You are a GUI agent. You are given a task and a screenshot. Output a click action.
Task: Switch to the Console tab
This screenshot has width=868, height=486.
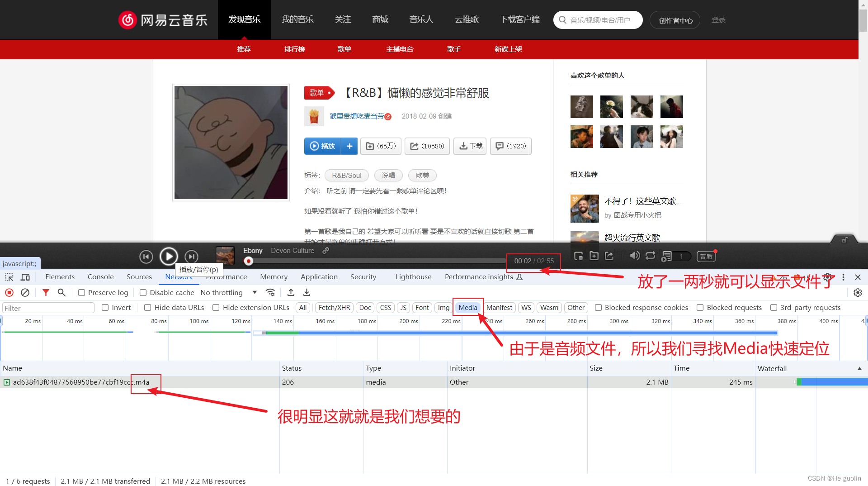(100, 277)
